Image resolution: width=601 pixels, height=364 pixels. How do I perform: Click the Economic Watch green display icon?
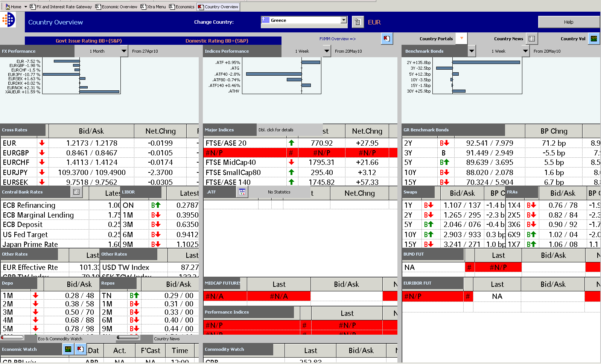[68, 349]
